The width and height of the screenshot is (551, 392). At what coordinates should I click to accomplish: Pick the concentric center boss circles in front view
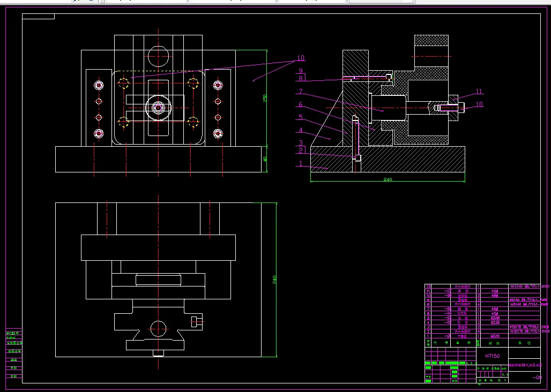pos(158,108)
